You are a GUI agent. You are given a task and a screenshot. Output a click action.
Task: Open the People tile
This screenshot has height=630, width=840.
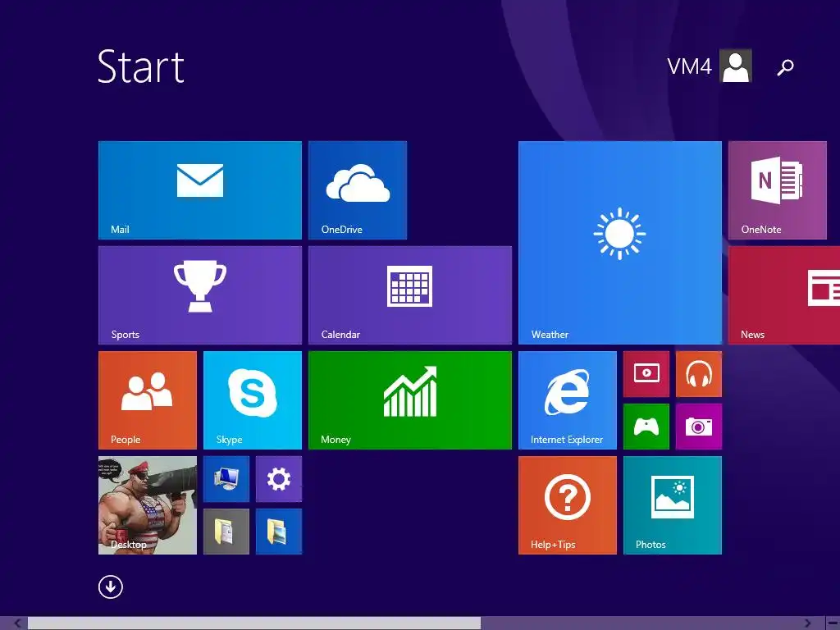(x=148, y=400)
